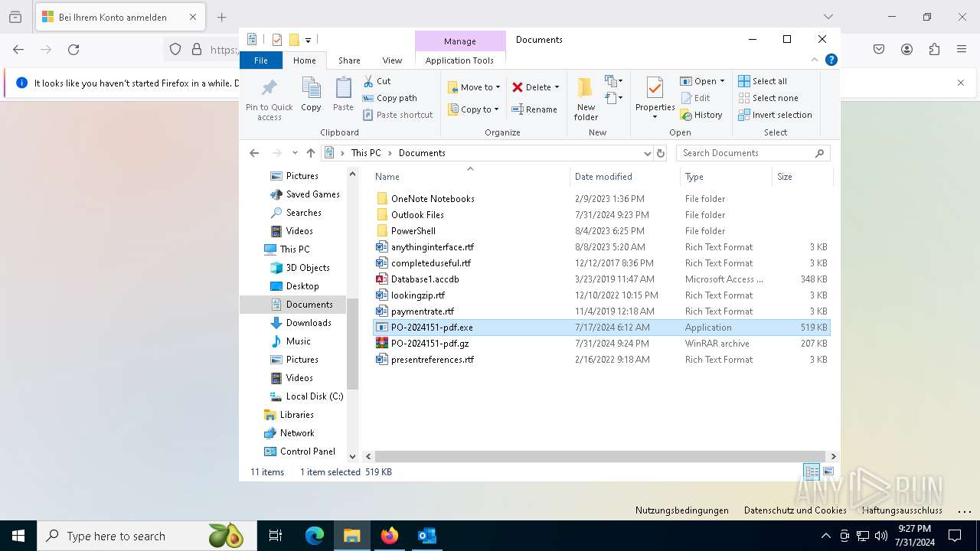Image resolution: width=980 pixels, height=551 pixels.
Task: Click file list horizontal scrollbar
Action: pos(599,456)
